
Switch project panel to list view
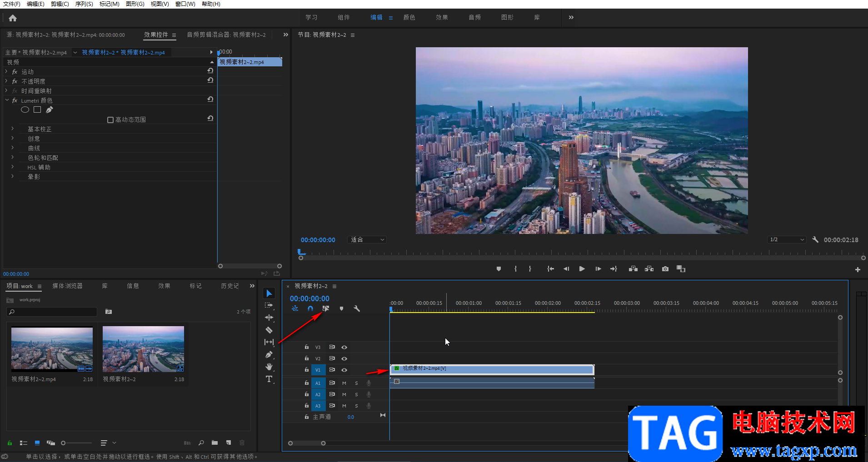24,443
